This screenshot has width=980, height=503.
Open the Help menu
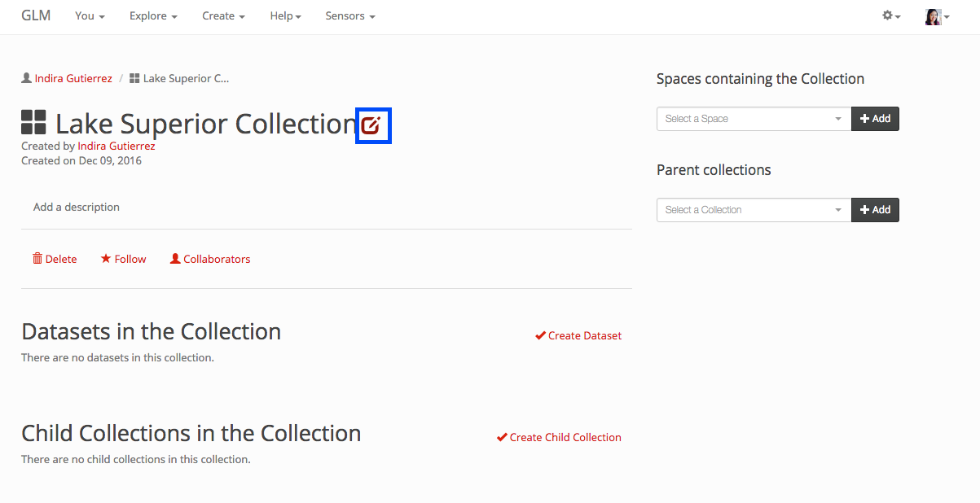coord(285,16)
